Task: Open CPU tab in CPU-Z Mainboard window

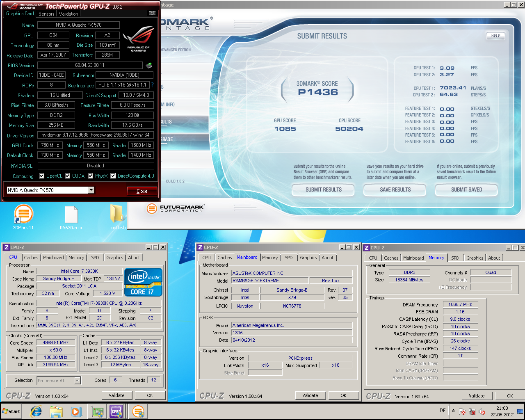Action: click(207, 258)
